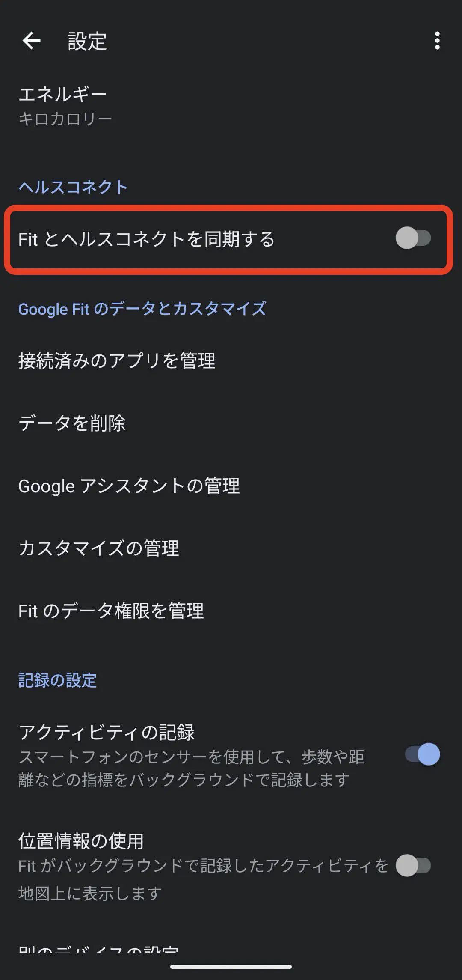The width and height of the screenshot is (462, 980).
Task: Tap the ヘルスコネクト section header
Action: coord(73,187)
